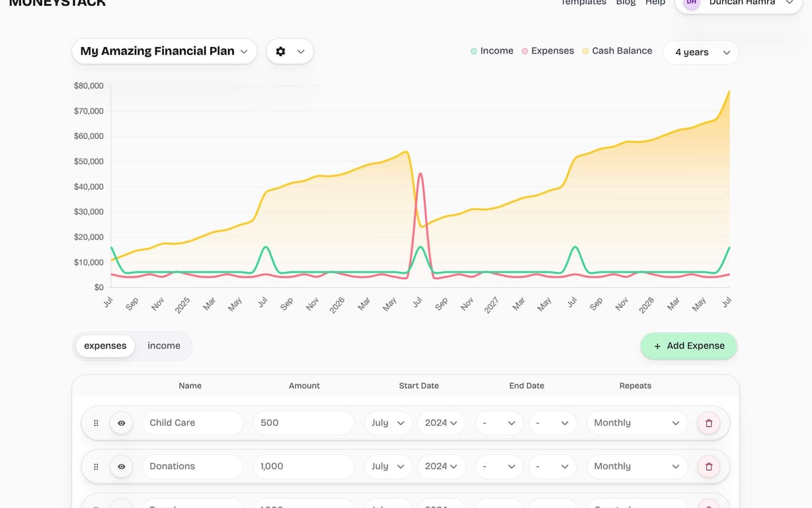Click the plus icon on Add Expense
This screenshot has height=508, width=812.
click(656, 346)
